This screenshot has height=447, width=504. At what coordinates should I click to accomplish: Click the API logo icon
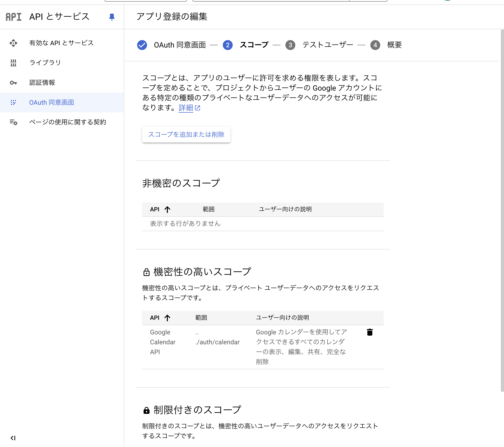(x=14, y=17)
